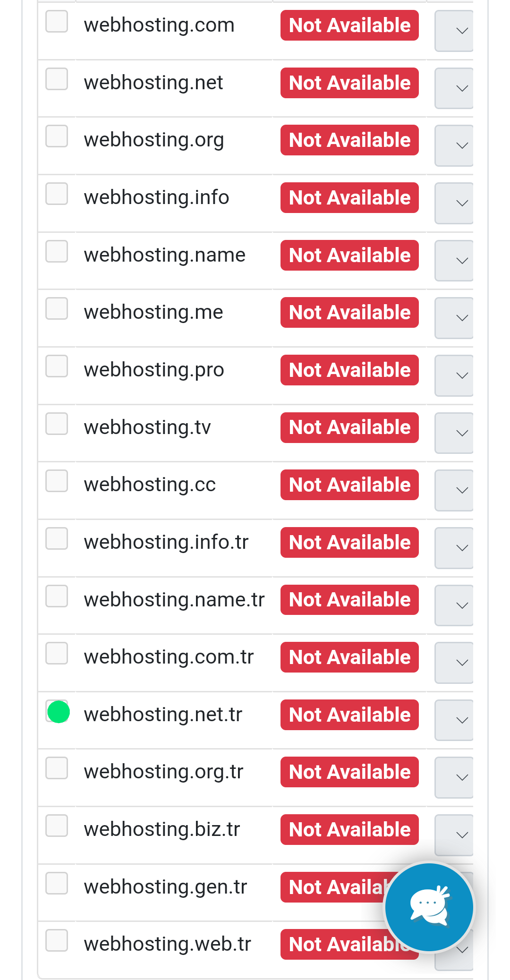This screenshot has width=510, height=980.
Task: Open the chevron dropdown beside webhosting.org
Action: point(454,145)
